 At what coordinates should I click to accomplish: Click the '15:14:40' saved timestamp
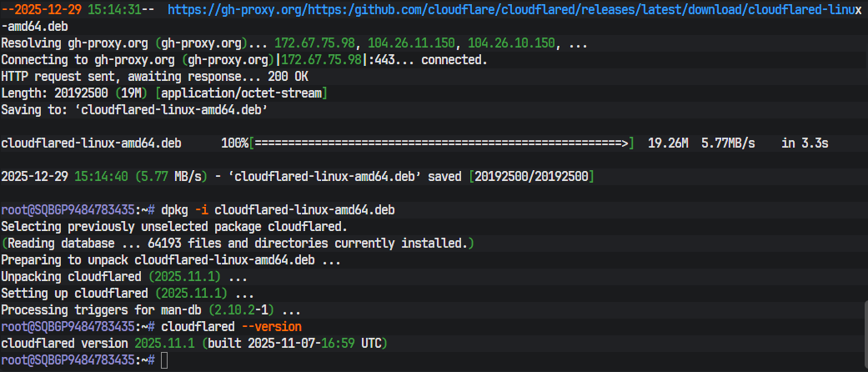[x=101, y=177]
